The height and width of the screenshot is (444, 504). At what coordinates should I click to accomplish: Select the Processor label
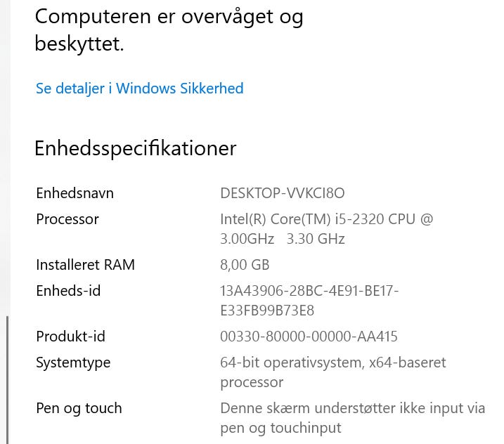coord(67,218)
